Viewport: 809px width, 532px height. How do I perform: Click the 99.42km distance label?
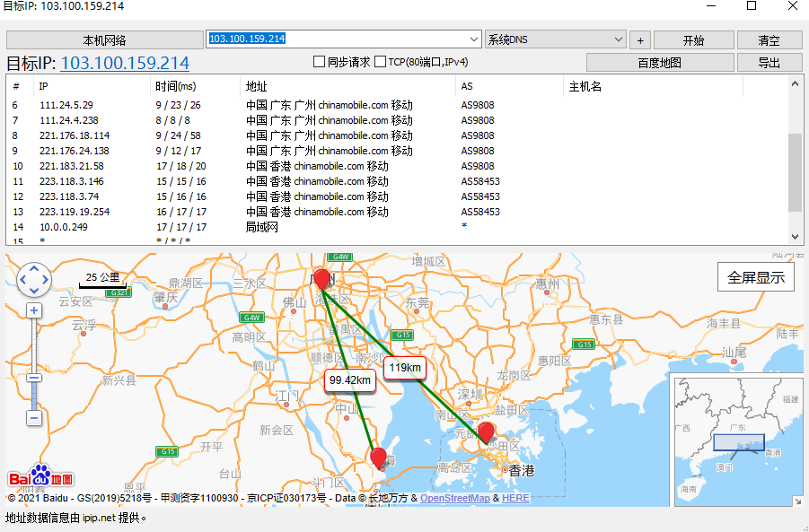pyautogui.click(x=350, y=380)
